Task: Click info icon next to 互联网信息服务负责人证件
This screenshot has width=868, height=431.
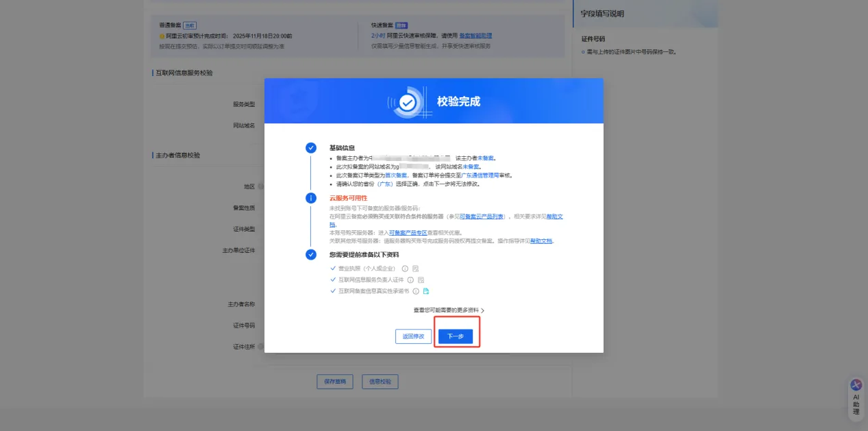Action: pos(410,280)
